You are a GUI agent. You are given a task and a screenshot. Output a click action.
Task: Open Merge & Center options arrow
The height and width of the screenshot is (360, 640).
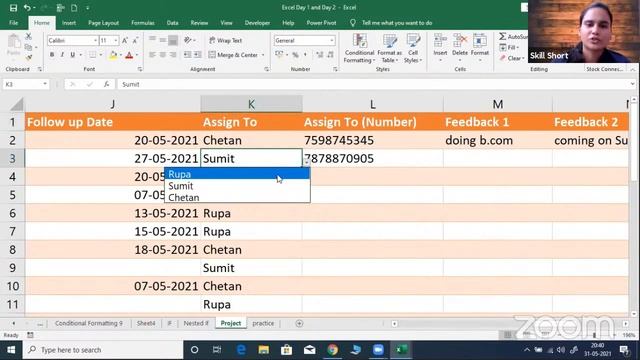coord(263,55)
